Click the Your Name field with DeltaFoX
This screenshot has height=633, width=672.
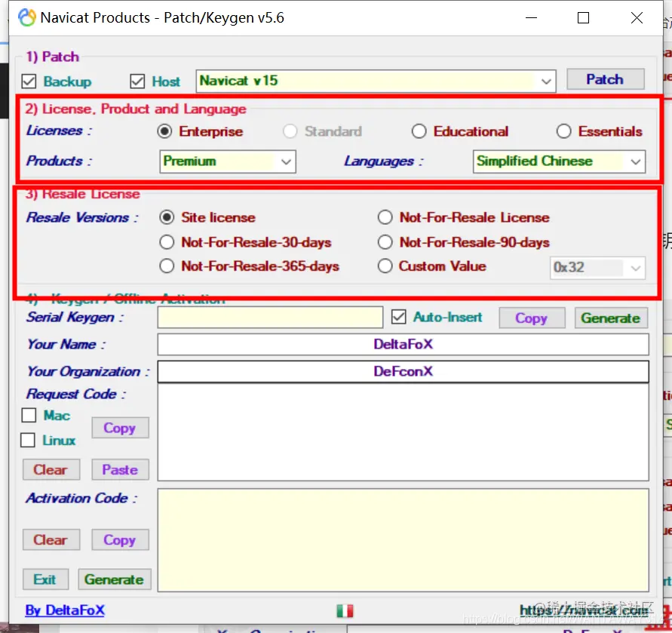[x=403, y=344]
